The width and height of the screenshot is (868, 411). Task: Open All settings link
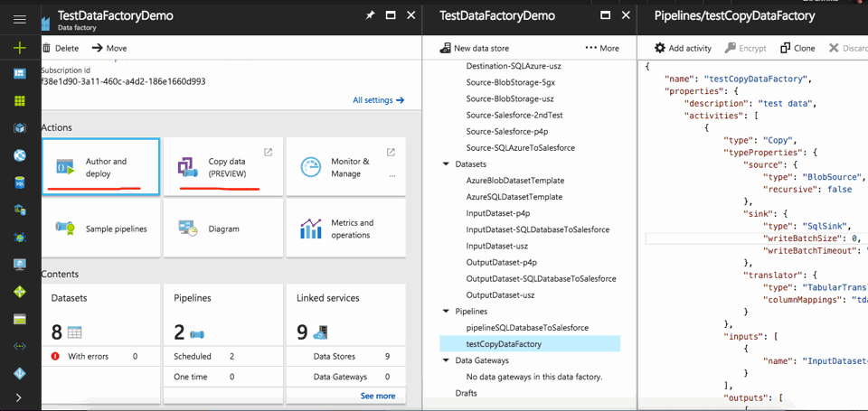(x=379, y=100)
